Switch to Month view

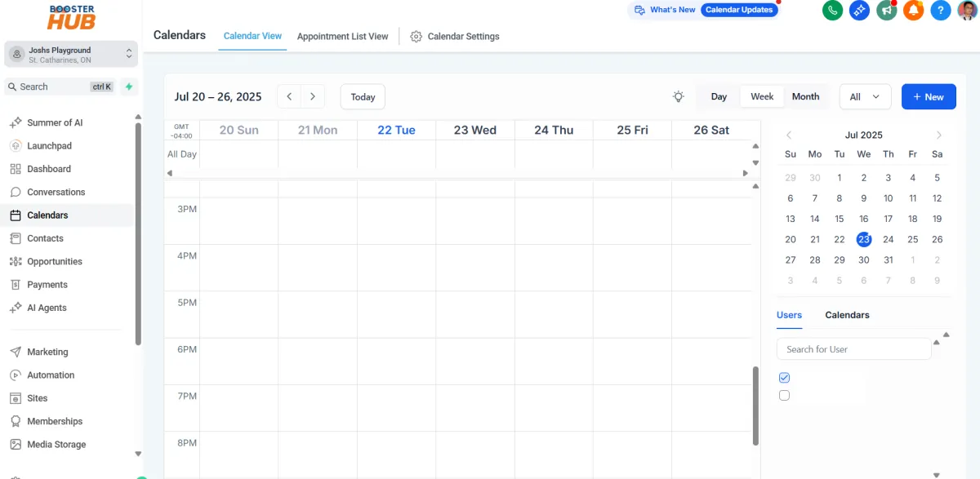click(x=805, y=96)
